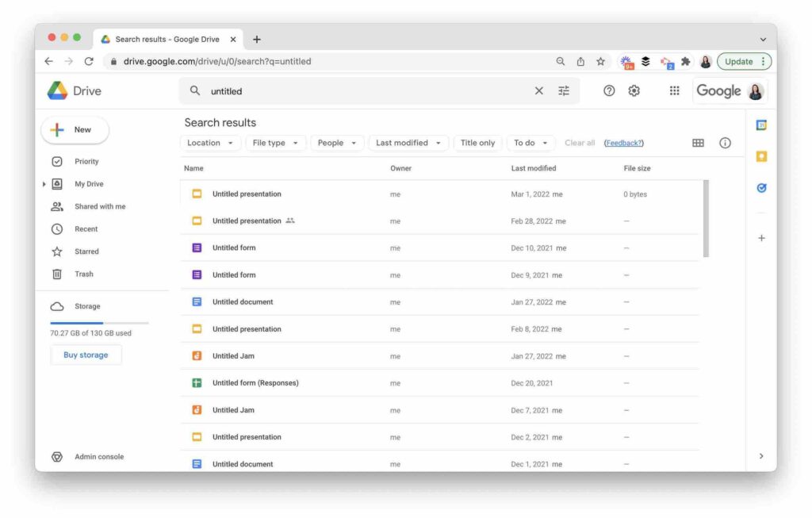Clear the search query with the X icon
Image resolution: width=812 pixels, height=518 pixels.
coord(539,90)
